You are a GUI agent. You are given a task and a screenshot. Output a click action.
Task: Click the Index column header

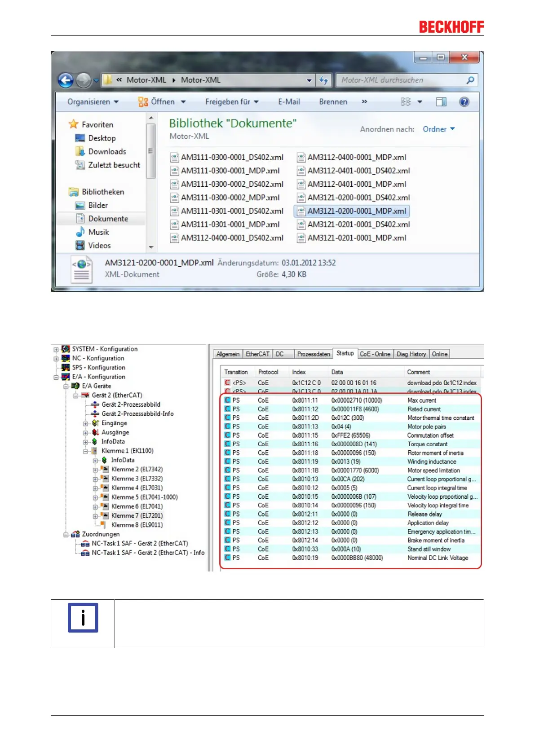[309, 372]
